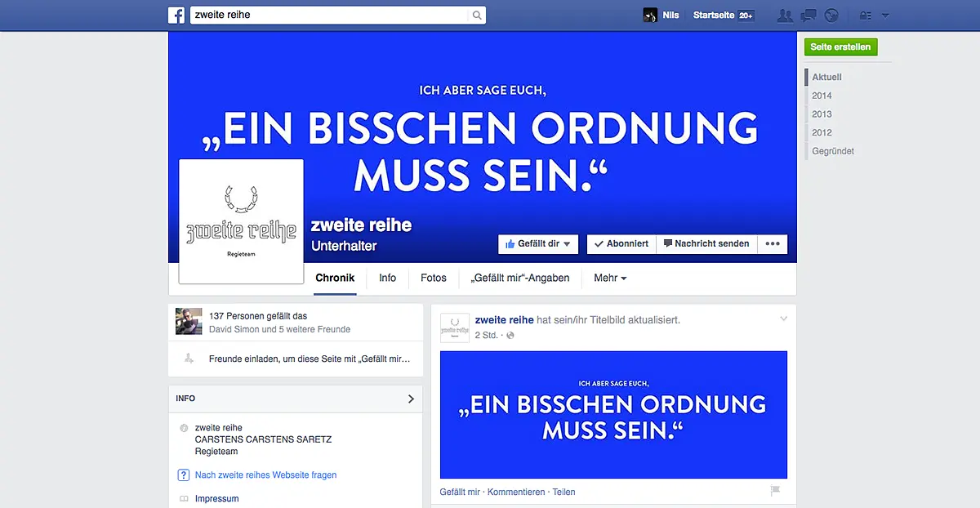980x508 pixels.
Task: Expand the post options chevron
Action: (x=784, y=319)
